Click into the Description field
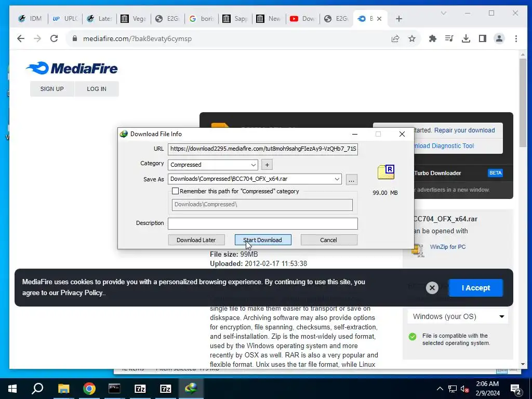This screenshot has width=532, height=399. click(262, 223)
